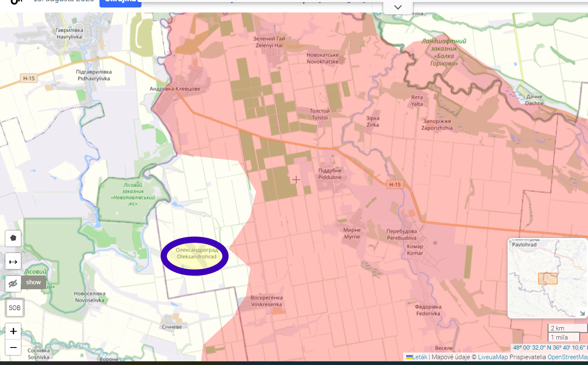Click the crosshair mark in map center
588x365 pixels.
pos(296,180)
